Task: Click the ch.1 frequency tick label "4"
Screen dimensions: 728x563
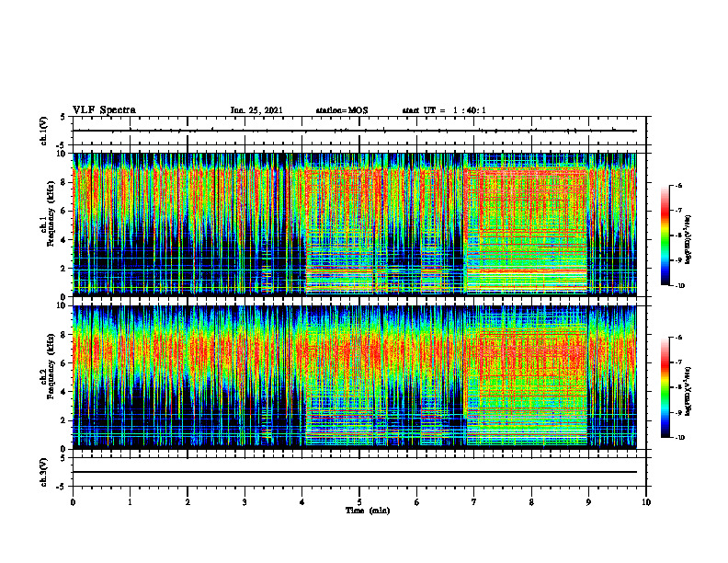Action: click(x=63, y=240)
